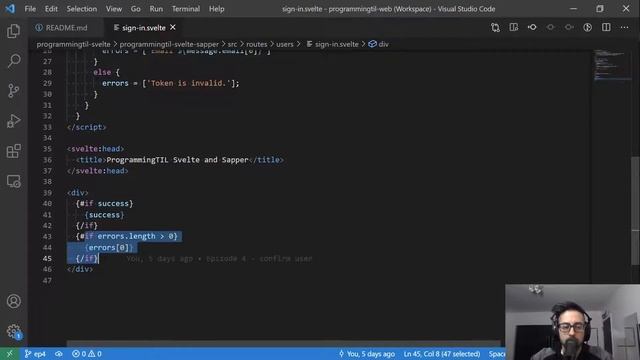Click the 'You, 5 days ago' blame status
Screen dimensions: 640x360
tap(367, 354)
